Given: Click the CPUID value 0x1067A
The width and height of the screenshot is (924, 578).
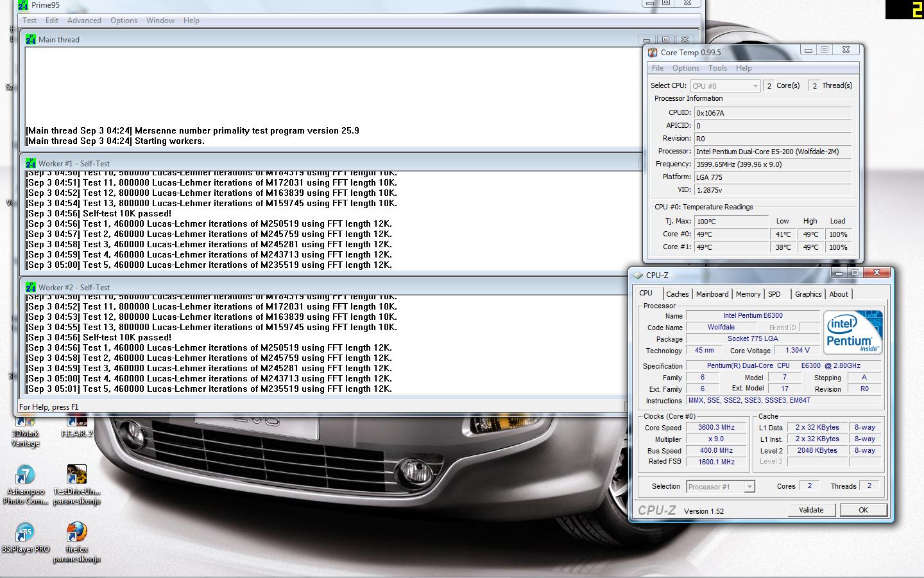Looking at the screenshot, I should pyautogui.click(x=773, y=113).
